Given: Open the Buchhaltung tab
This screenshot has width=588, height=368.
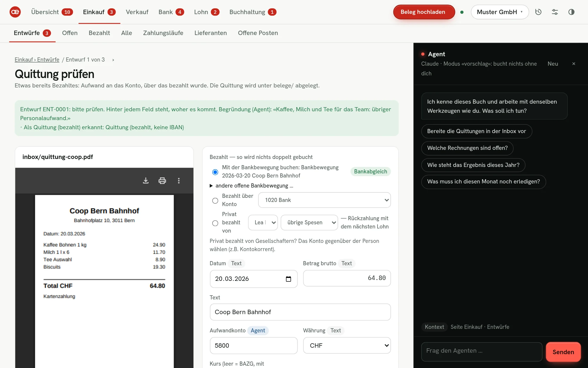Looking at the screenshot, I should click(253, 12).
